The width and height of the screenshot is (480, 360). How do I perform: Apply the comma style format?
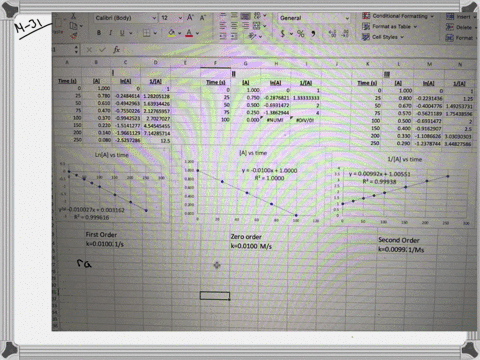pos(313,33)
